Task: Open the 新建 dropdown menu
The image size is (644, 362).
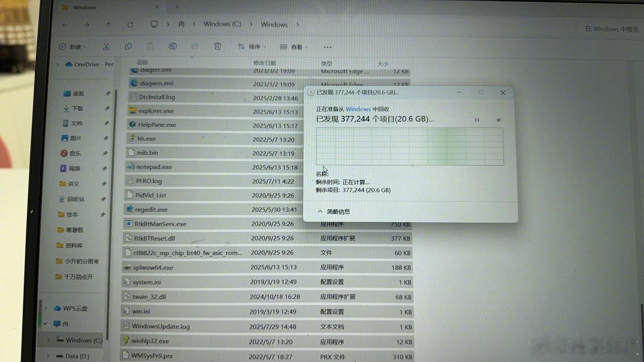Action: [x=73, y=47]
